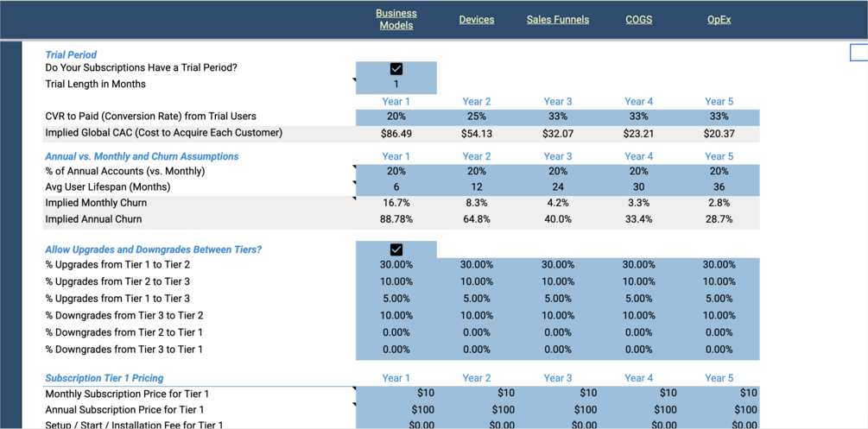Select Avg User Lifespan value 24
Image resolution: width=868 pixels, height=429 pixels.
point(557,187)
